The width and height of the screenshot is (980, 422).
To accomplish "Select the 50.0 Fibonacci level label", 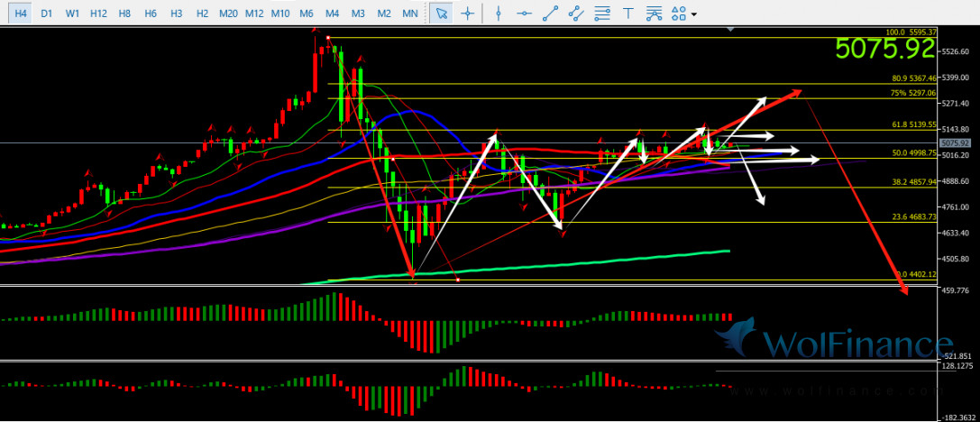I will pos(914,153).
